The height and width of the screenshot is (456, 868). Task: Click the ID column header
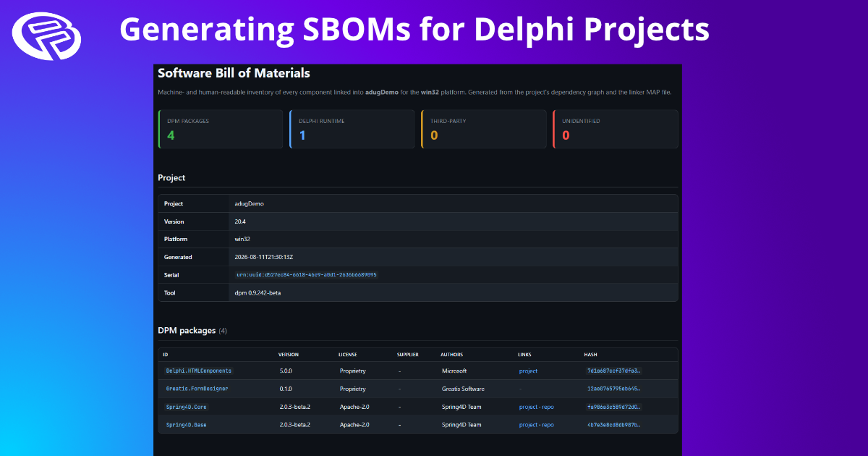coord(166,355)
